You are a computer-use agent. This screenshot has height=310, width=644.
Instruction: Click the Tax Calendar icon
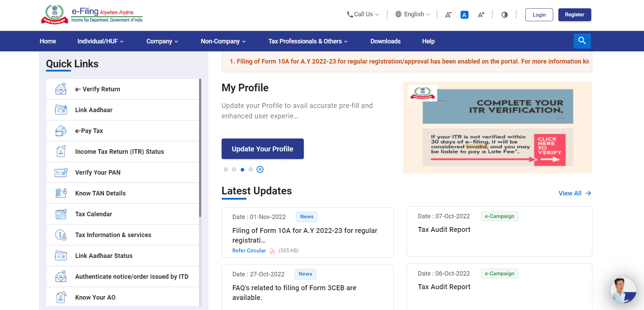click(x=61, y=214)
